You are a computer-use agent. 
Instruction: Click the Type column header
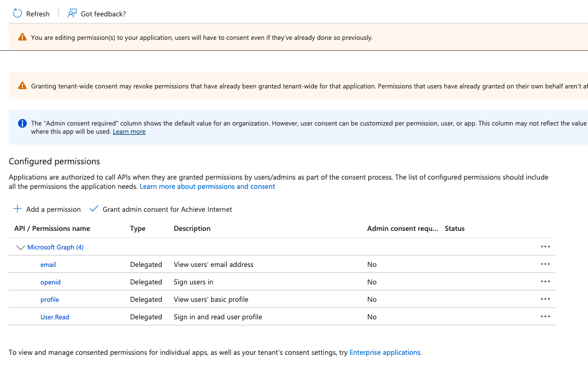point(138,229)
